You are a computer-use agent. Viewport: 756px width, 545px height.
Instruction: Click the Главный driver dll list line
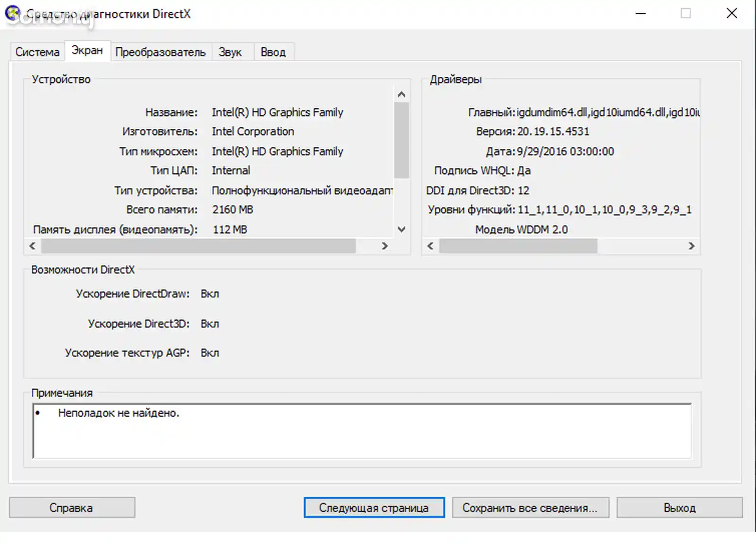tap(584, 112)
